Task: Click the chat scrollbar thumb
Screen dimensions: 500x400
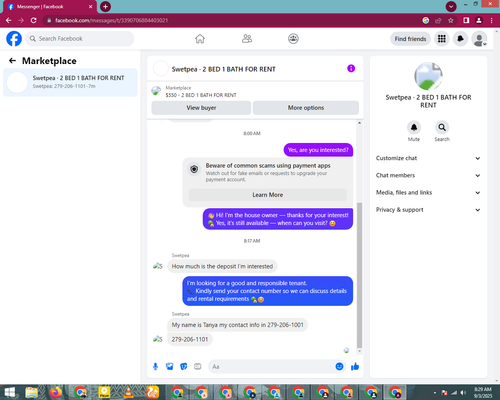Action: 359,275
